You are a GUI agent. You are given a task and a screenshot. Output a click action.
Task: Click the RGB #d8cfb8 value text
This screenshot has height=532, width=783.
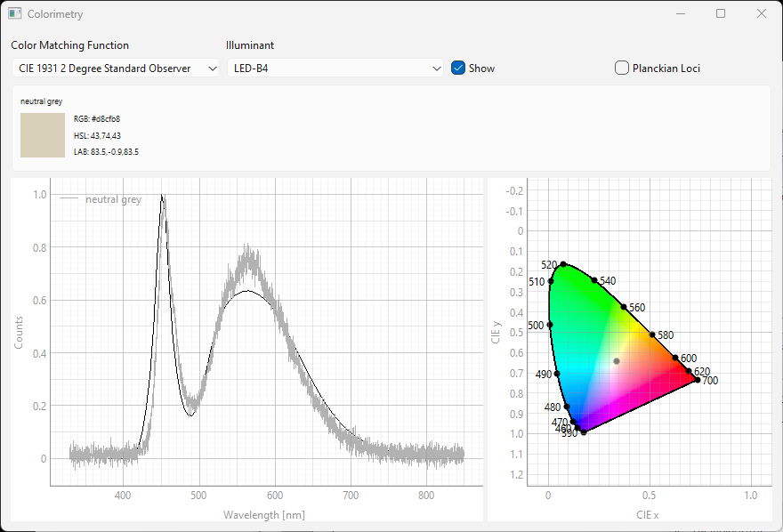97,118
